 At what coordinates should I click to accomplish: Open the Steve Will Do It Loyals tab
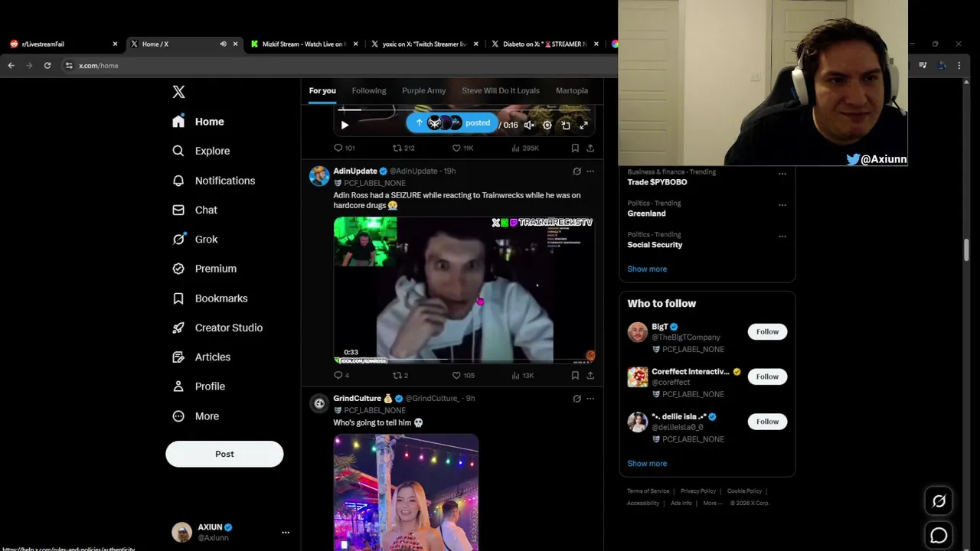(x=501, y=90)
